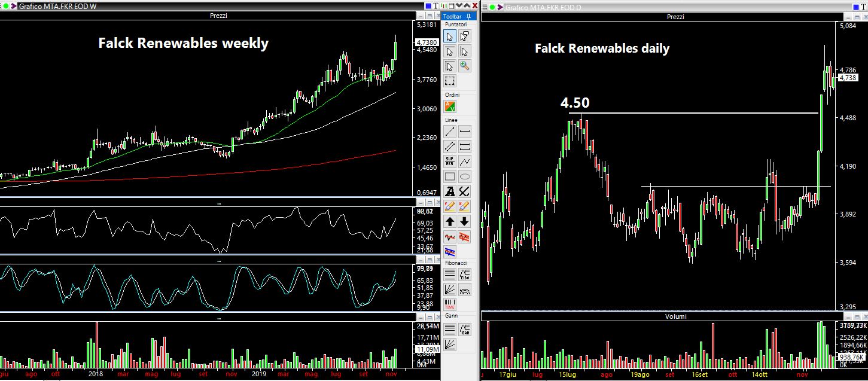The height and width of the screenshot is (381, 868).
Task: Select the FIBO fan tool
Action: point(464,275)
